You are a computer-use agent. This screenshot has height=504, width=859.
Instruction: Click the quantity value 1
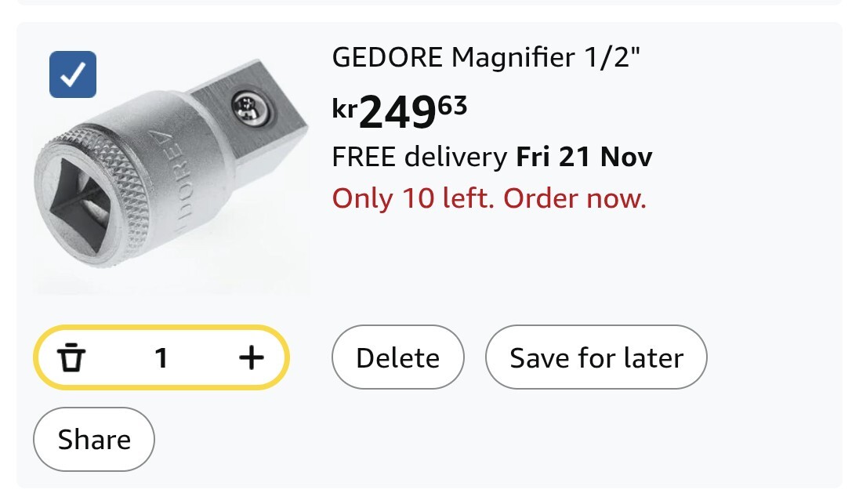(161, 358)
